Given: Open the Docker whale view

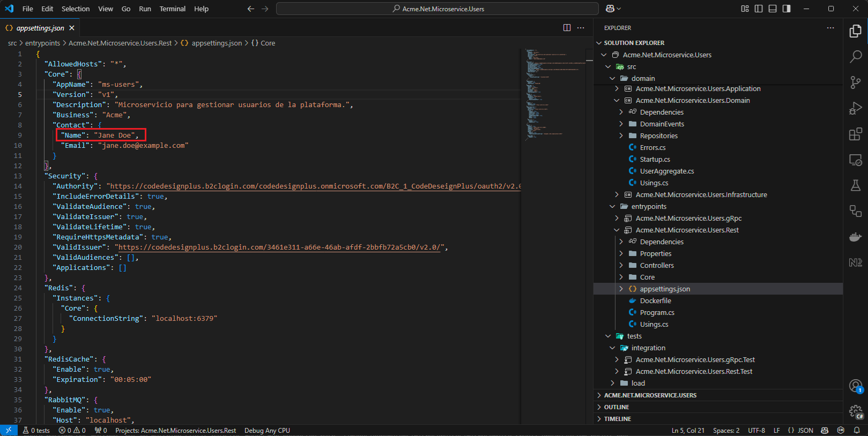Looking at the screenshot, I should click(x=856, y=237).
